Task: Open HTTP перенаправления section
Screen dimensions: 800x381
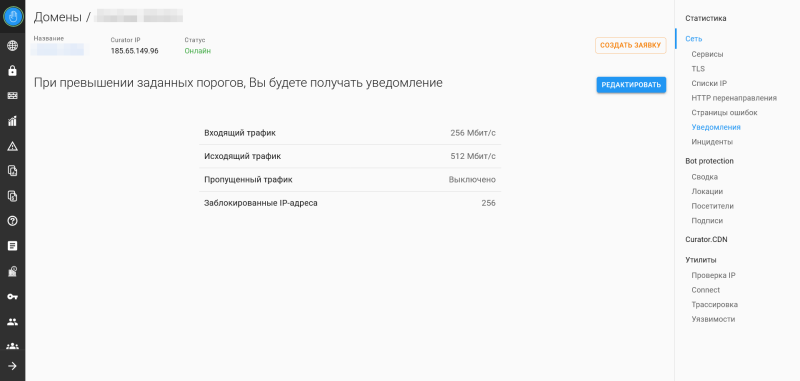Action: (x=734, y=98)
